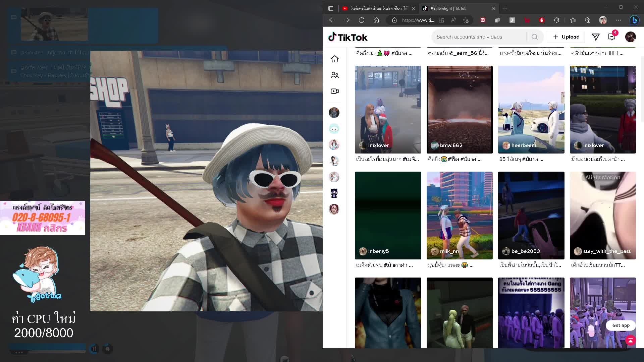Viewport: 644px width, 362px height.
Task: Click the #ม้าดาดำ hashtag under inbemy5 video
Action: pyautogui.click(x=396, y=265)
